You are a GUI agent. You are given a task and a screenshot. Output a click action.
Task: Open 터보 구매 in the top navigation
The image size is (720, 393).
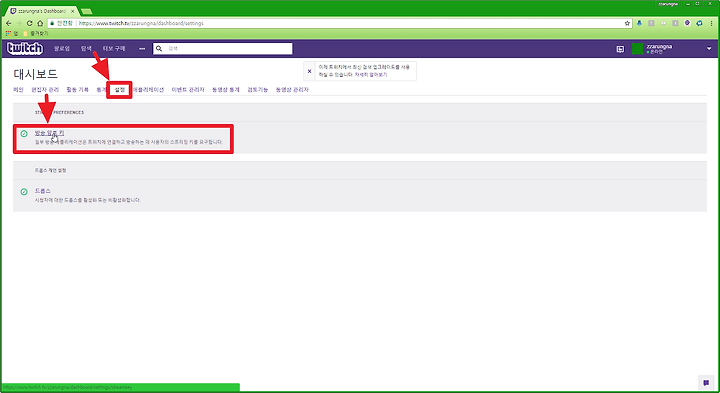(114, 48)
